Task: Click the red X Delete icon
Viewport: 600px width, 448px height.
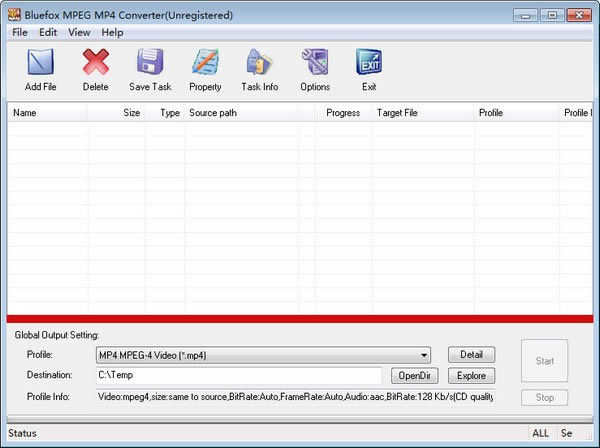Action: pos(95,62)
